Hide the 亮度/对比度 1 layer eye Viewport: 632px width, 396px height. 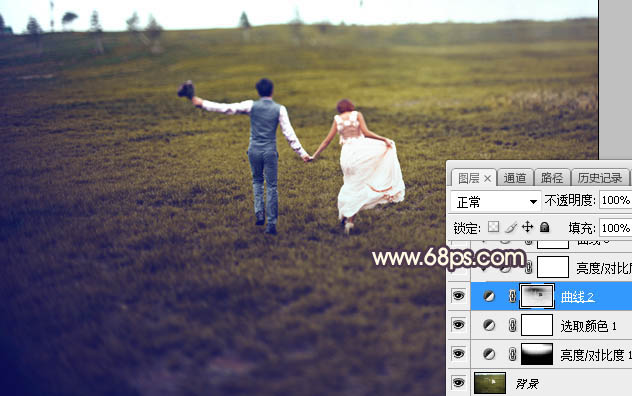click(458, 354)
